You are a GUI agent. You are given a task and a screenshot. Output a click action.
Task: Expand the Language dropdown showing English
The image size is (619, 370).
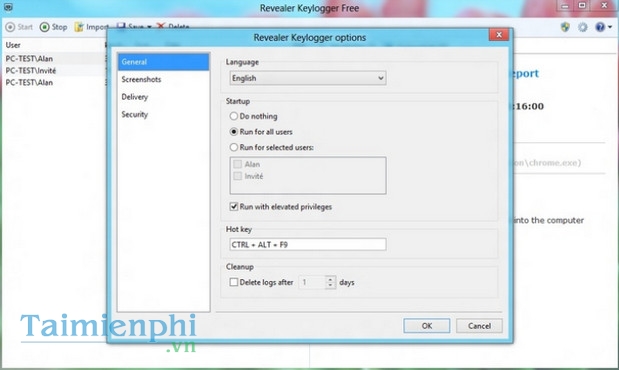pyautogui.click(x=308, y=78)
